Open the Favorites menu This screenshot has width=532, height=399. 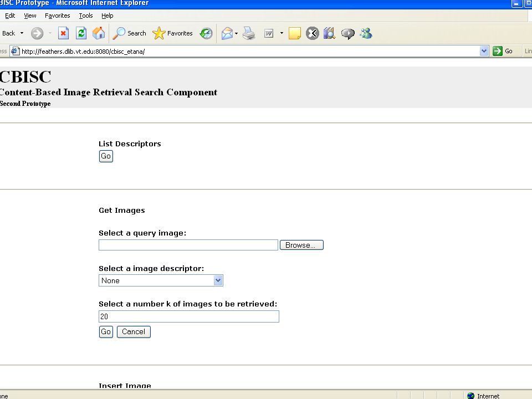click(x=57, y=16)
